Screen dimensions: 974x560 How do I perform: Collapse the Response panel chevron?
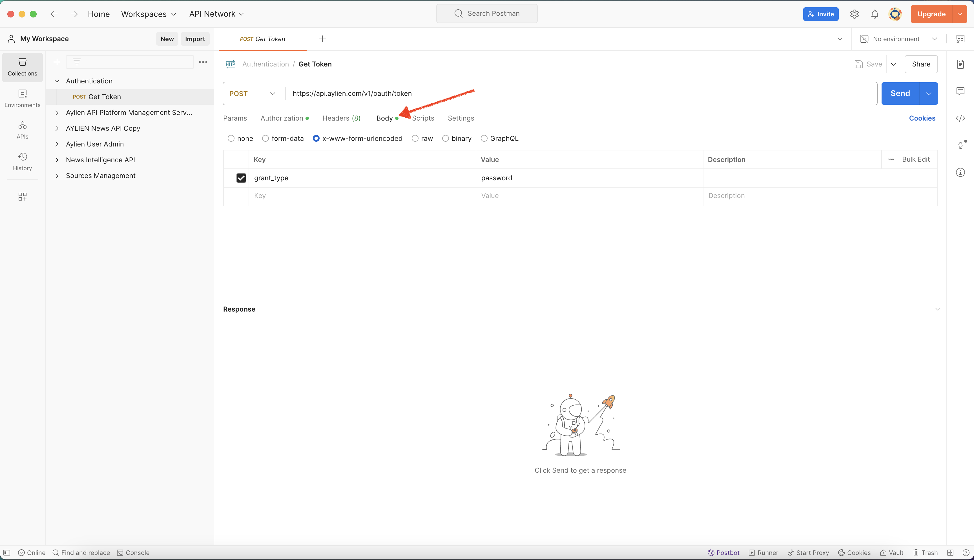[x=938, y=309]
